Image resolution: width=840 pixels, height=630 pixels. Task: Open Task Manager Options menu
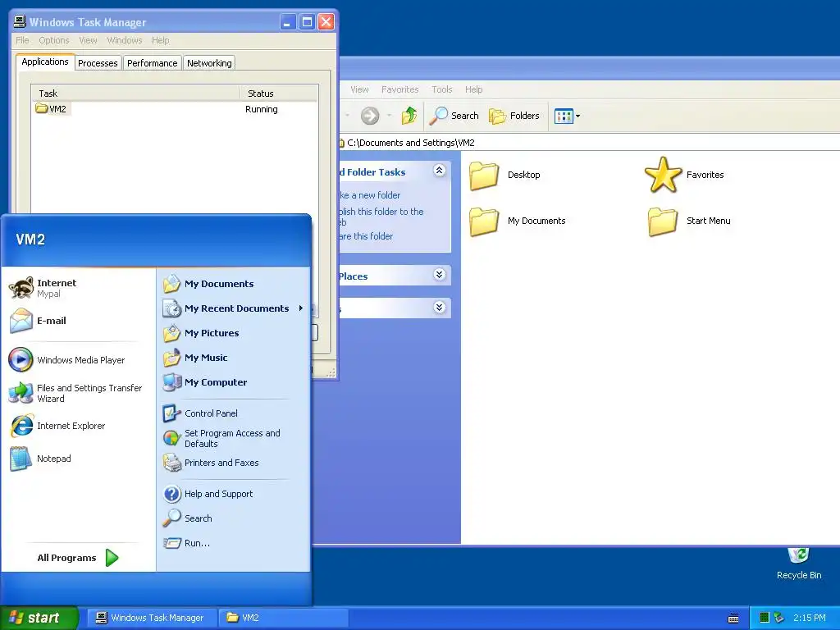[x=54, y=40]
